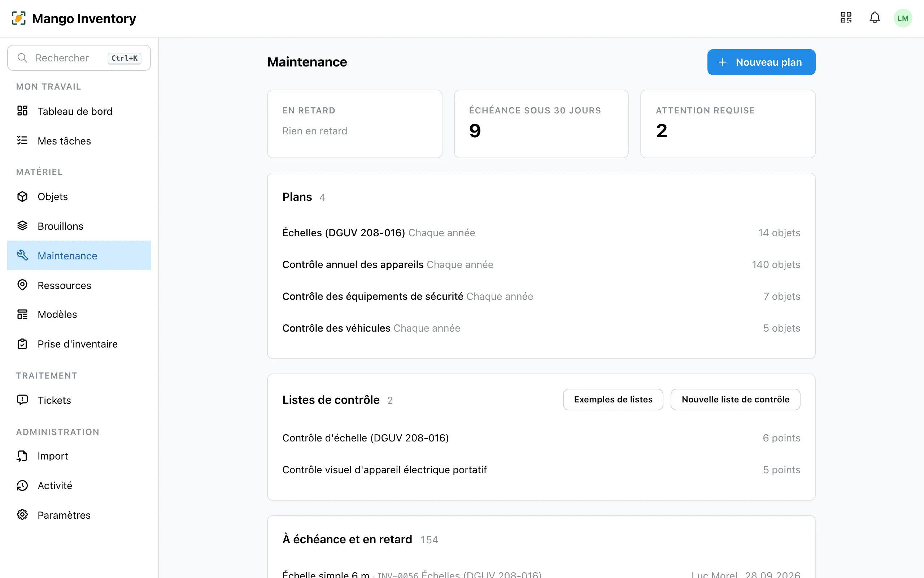Select Ressources in the sidebar
Screen dimensions: 924x578
pos(79,285)
